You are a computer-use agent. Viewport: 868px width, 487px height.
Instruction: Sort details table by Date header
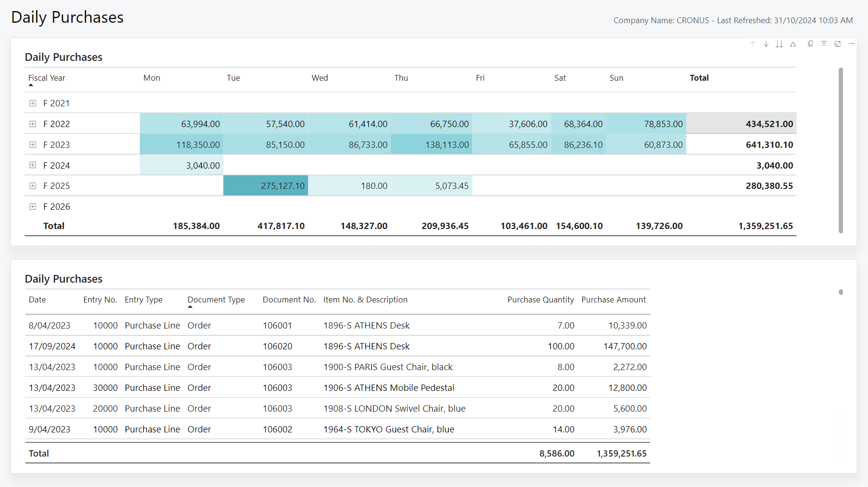37,300
